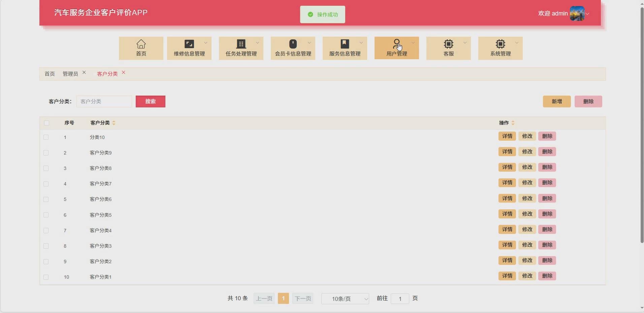
Task: Check the checkbox for row 分类10
Action: (46, 137)
